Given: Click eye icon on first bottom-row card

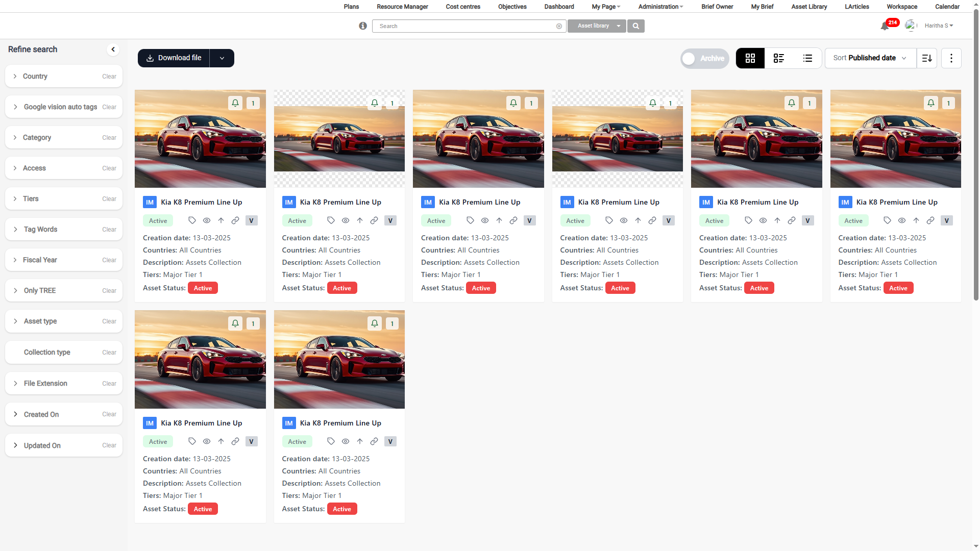Looking at the screenshot, I should point(207,441).
